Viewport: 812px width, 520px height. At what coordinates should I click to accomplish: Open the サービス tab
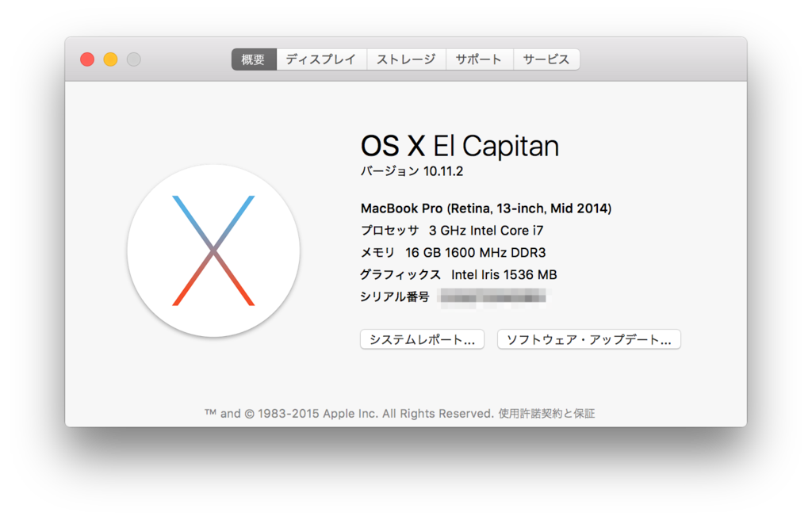pyautogui.click(x=546, y=59)
